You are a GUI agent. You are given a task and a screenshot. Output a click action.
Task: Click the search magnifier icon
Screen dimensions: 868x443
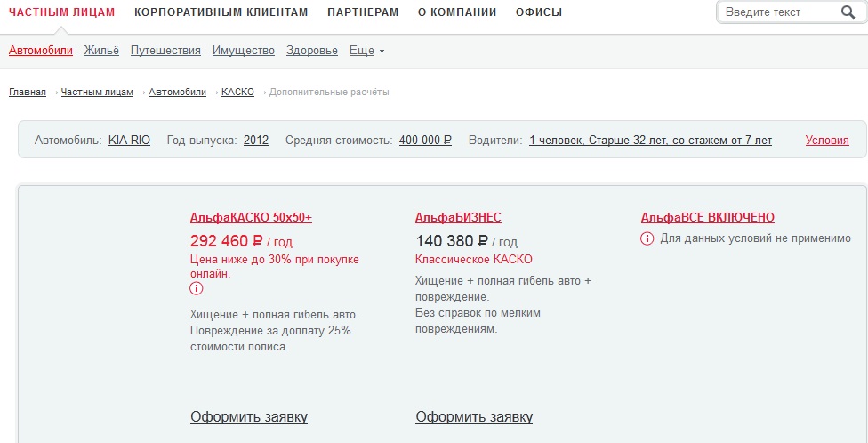pos(848,12)
